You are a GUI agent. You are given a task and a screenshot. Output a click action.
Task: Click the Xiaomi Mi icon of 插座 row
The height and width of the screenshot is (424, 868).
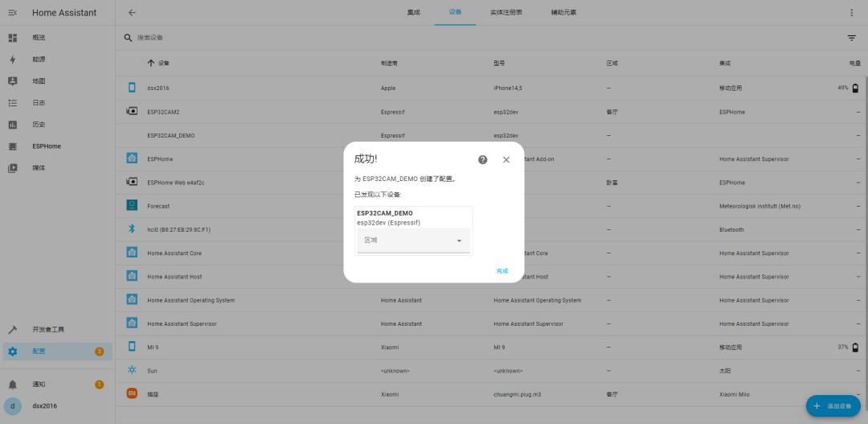pos(132,393)
